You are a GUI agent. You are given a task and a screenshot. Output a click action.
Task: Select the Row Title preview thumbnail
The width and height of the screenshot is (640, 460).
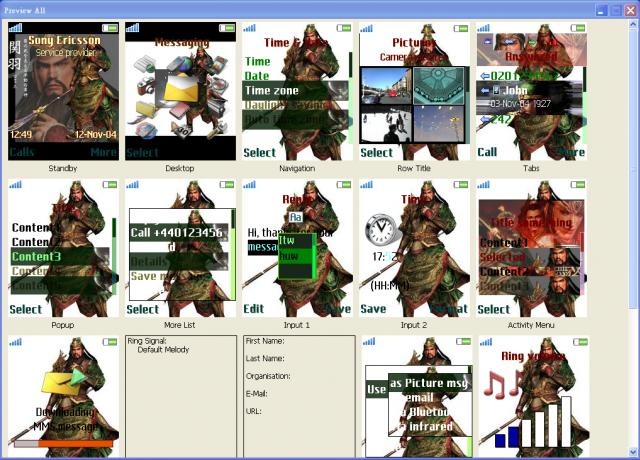tap(414, 91)
